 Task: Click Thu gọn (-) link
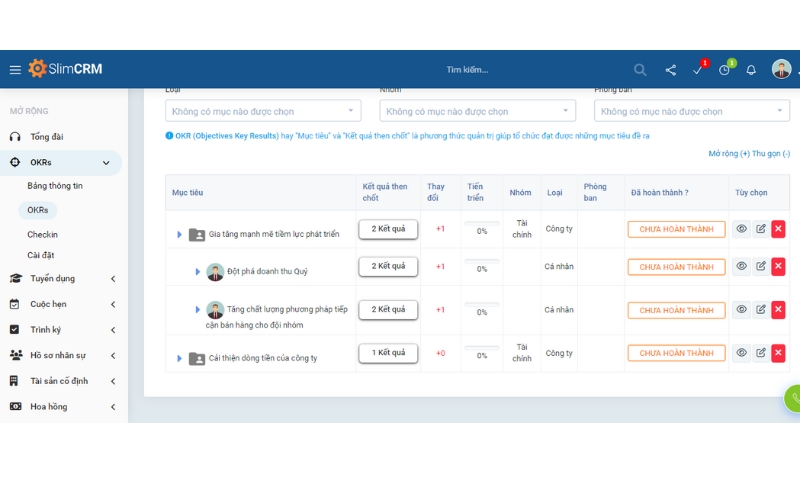(771, 154)
